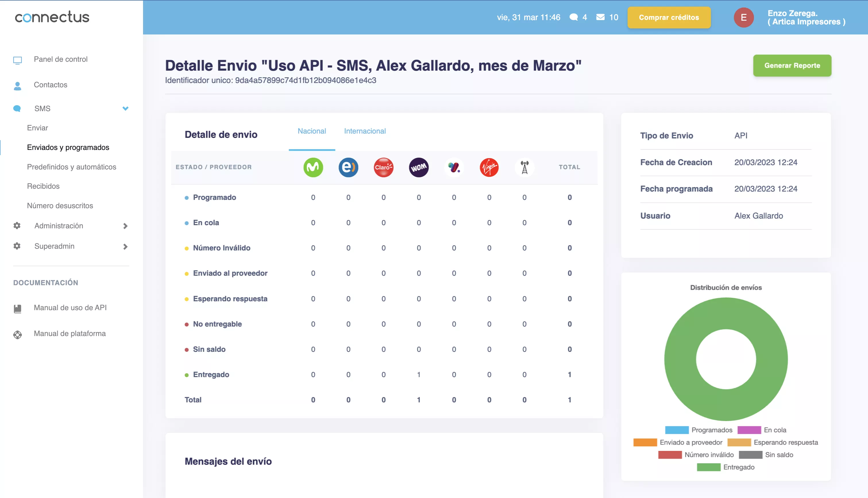Screen dimensions: 868x498
Task: Open the chat notifications icon showing 4
Action: point(574,17)
